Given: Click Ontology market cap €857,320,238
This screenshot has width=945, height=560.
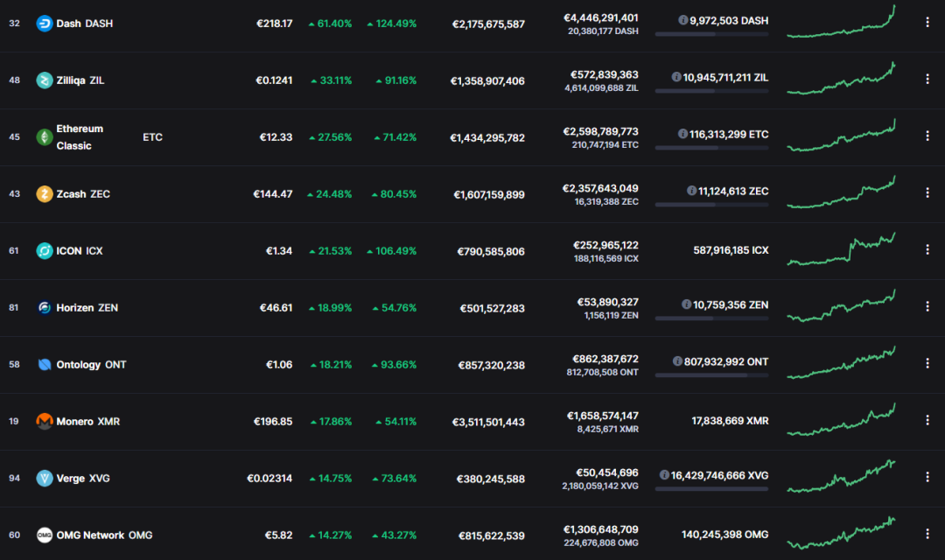Looking at the screenshot, I should pyautogui.click(x=491, y=365).
